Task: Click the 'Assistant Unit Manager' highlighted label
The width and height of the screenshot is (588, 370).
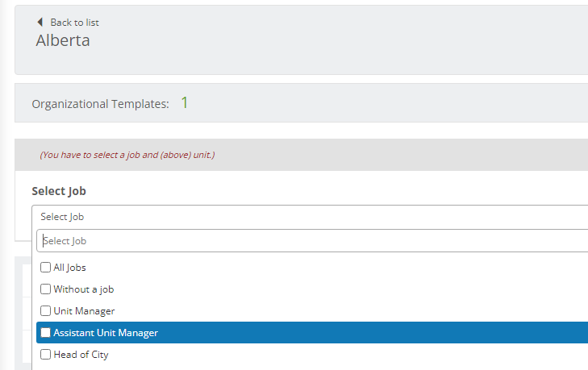Action: [105, 332]
